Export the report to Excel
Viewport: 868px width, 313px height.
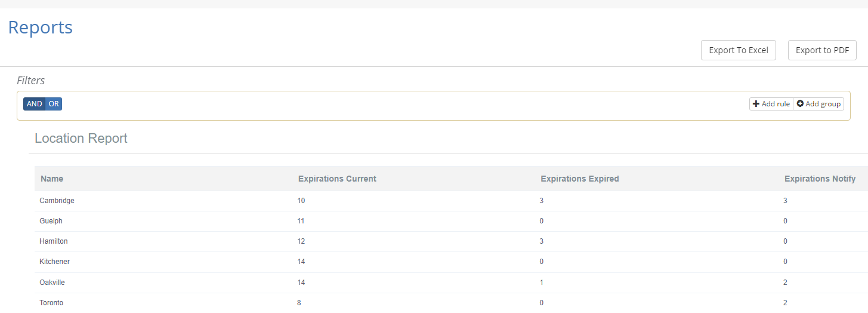tap(739, 50)
